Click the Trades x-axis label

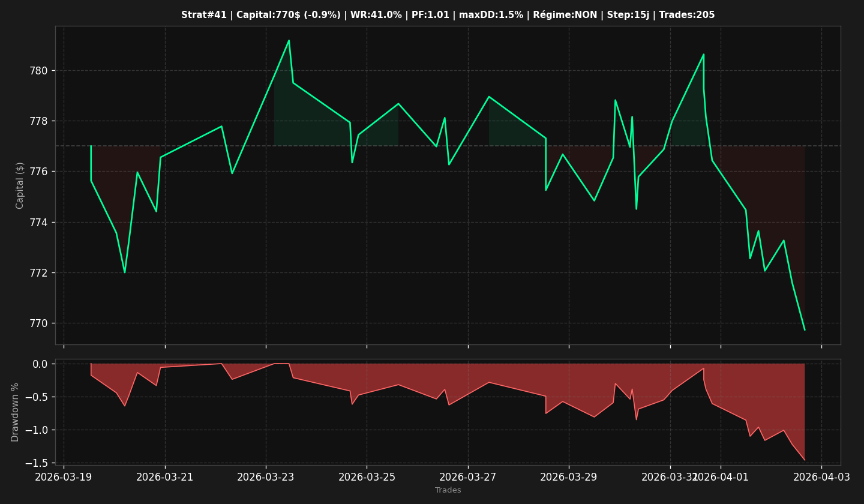[448, 490]
